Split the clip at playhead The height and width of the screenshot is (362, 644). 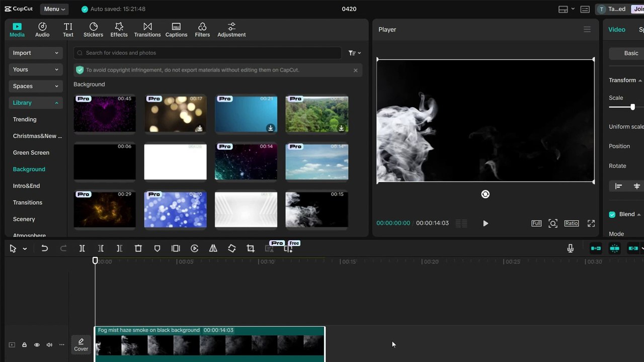pyautogui.click(x=82, y=248)
